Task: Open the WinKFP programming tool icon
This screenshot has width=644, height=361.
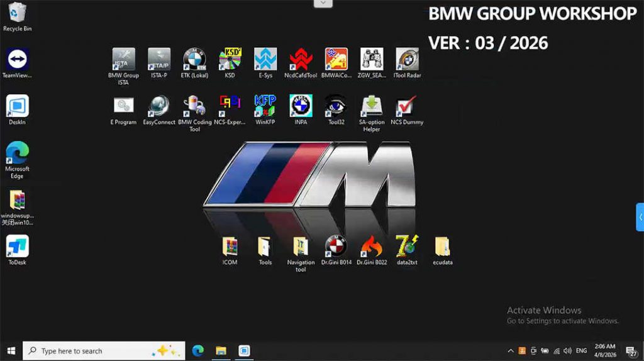Action: (x=265, y=106)
